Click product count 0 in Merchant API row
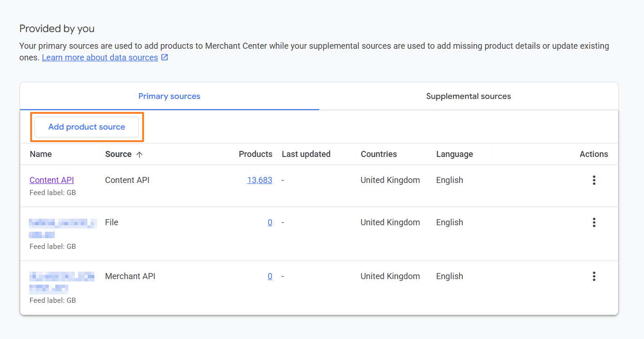Viewport: 644px width, 339px height. [270, 276]
